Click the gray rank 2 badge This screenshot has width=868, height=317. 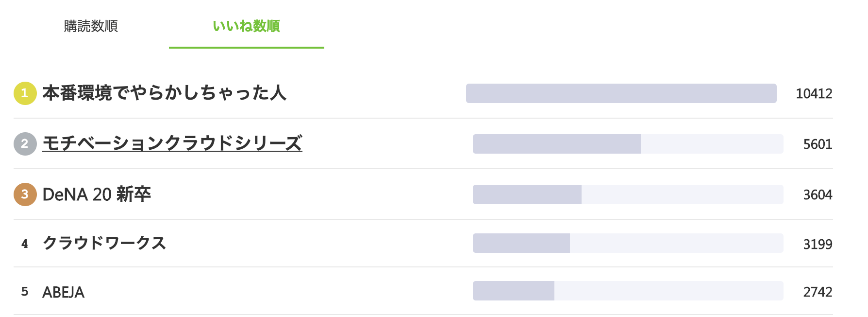[25, 144]
